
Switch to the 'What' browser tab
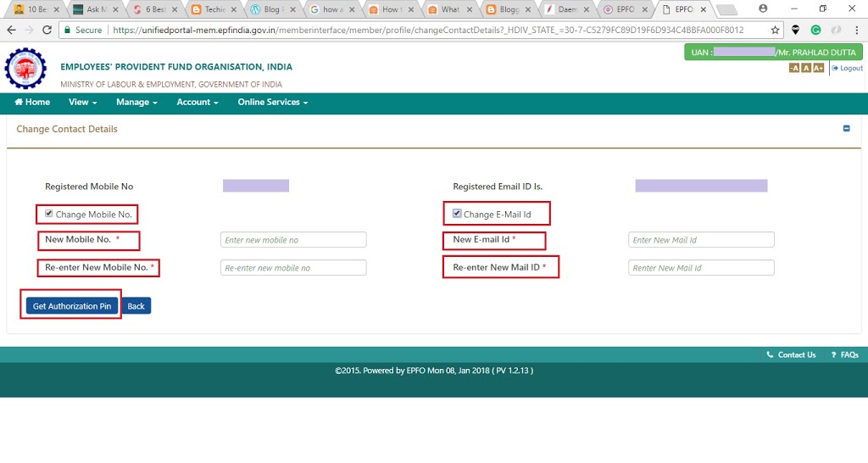(x=450, y=9)
